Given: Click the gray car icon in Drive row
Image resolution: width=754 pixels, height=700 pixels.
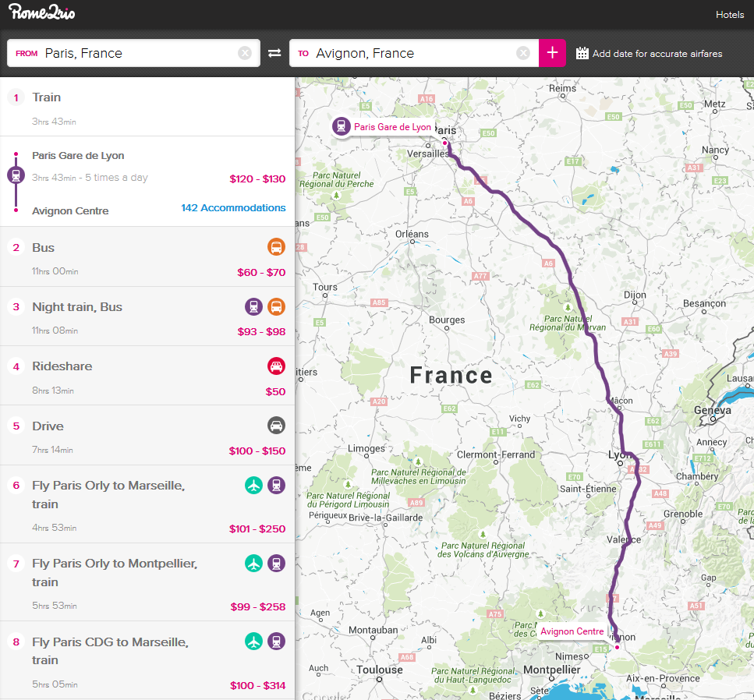Looking at the screenshot, I should (x=277, y=426).
